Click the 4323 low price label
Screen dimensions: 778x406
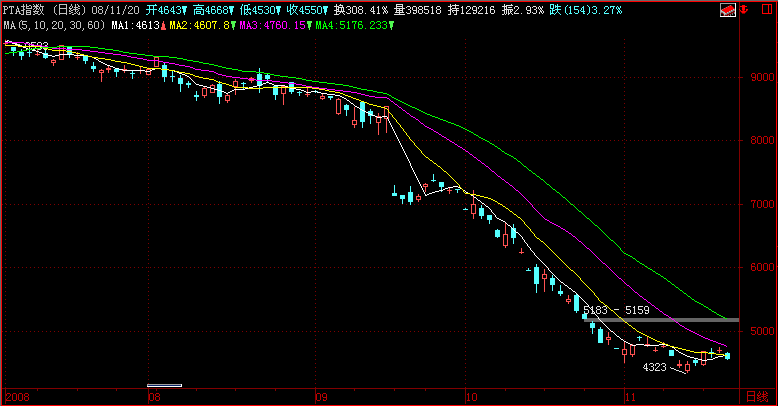tap(654, 367)
